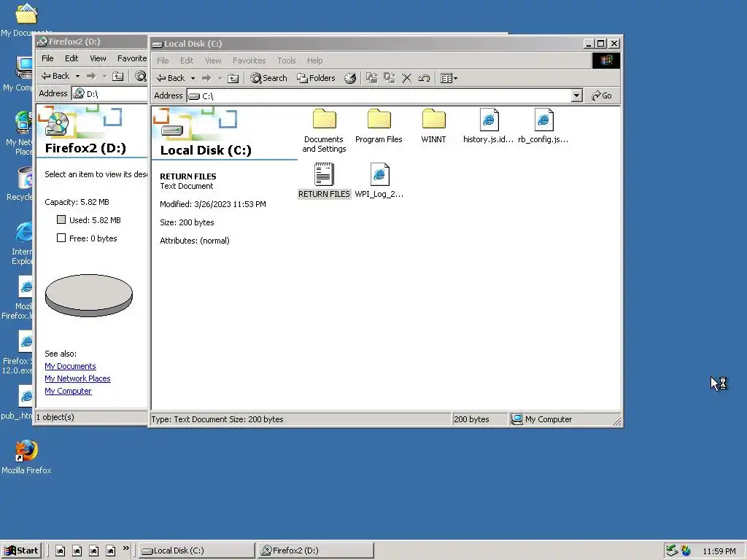747x560 pixels.
Task: Follow the My Computer link under See also
Action: click(x=68, y=391)
